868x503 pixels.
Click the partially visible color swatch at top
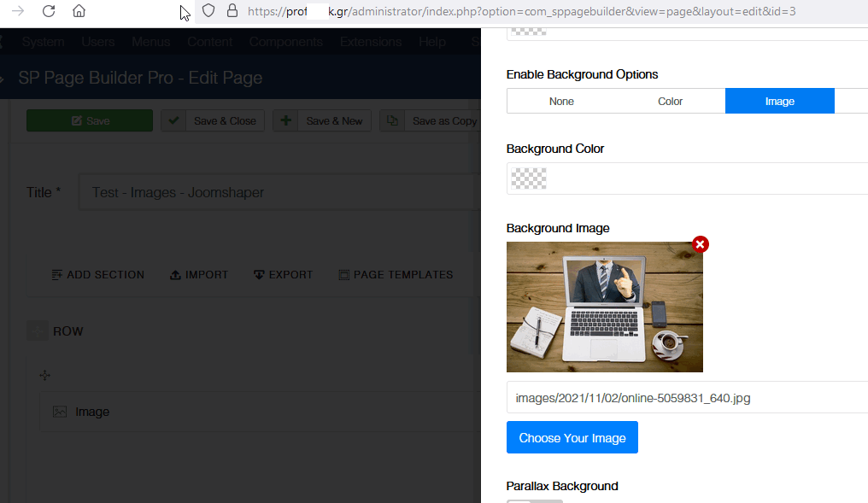click(529, 32)
